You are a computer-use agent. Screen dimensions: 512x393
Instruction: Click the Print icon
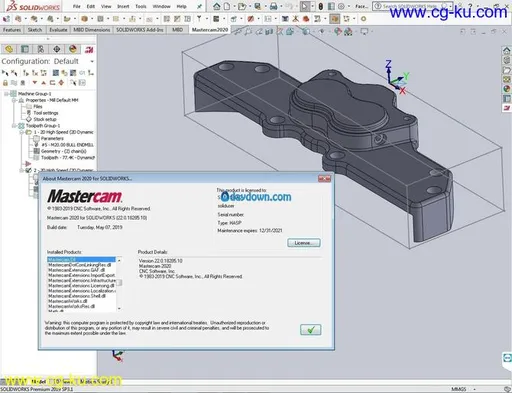[x=273, y=6]
